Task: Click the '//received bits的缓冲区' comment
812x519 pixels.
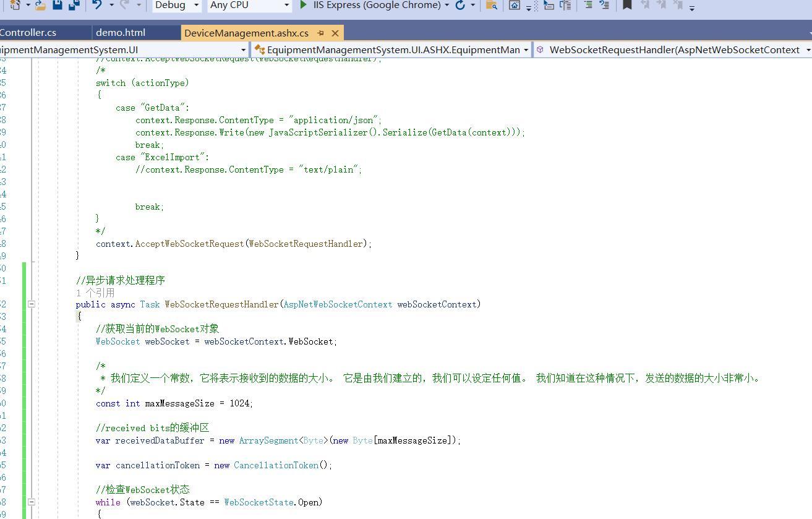Action: click(152, 427)
